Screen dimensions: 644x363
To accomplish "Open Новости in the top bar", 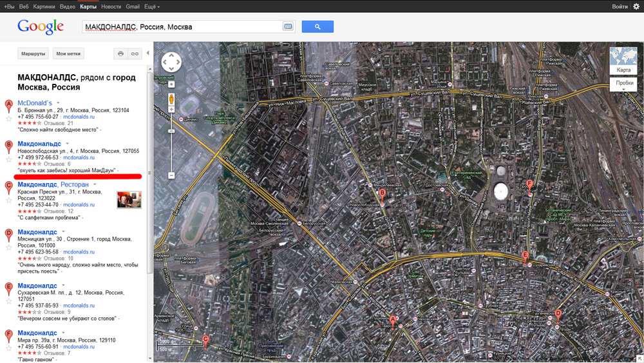I will click(111, 6).
